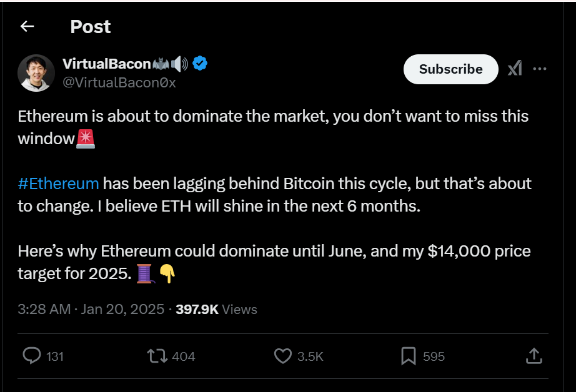
Task: View the 397.9K Views analytics
Action: pyautogui.click(x=217, y=309)
